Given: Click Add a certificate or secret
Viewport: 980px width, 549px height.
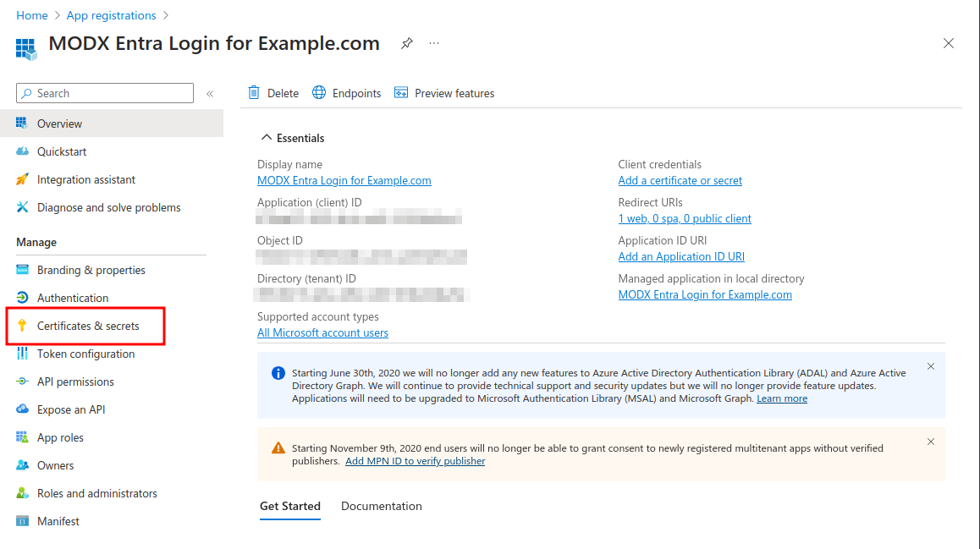Looking at the screenshot, I should coord(680,180).
